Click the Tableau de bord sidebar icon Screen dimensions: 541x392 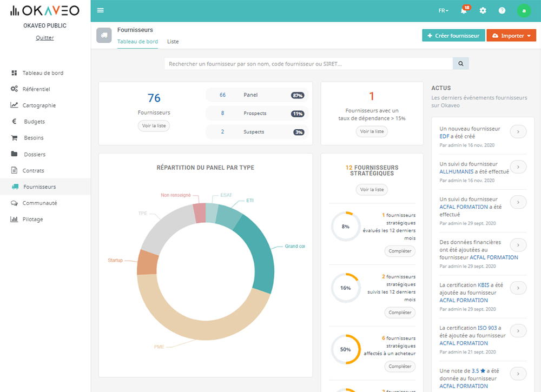pos(14,73)
